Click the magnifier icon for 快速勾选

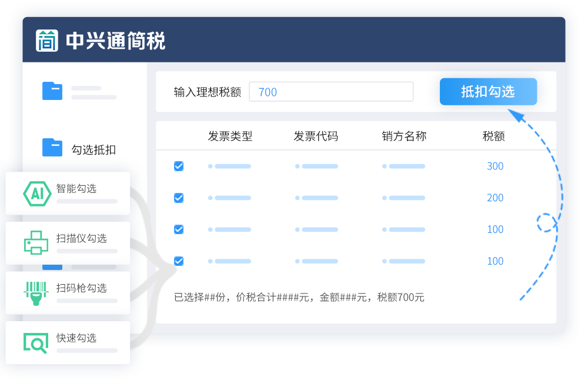[36, 343]
